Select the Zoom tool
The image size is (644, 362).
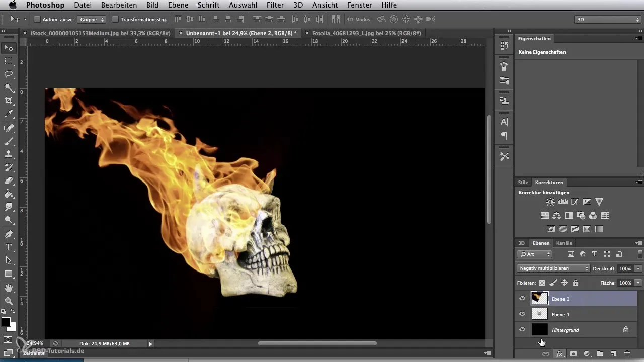(9, 301)
